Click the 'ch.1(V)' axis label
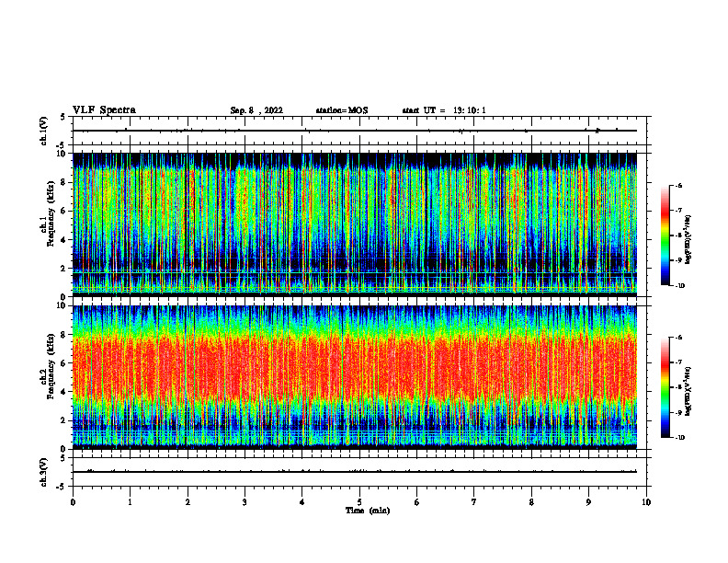The height and width of the screenshot is (563, 728). coord(44,131)
